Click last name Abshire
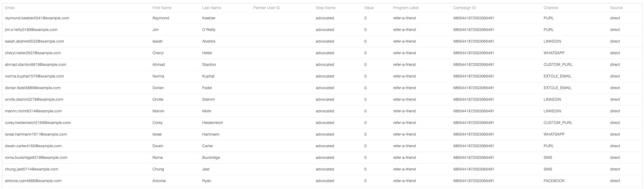Image resolution: width=644 pixels, height=189 pixels. 208,41
